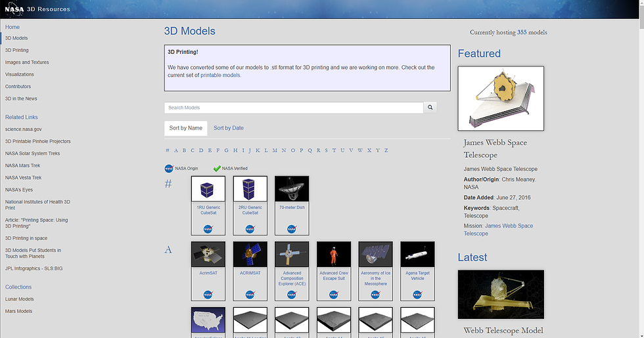Click the search magnifier button
644x338 pixels.
[430, 107]
